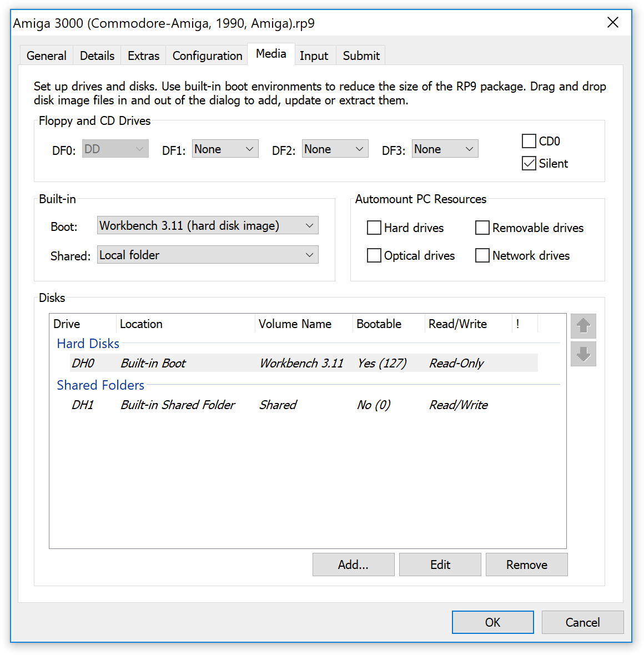Uncheck the Silent option
644x655 pixels.
pos(529,163)
